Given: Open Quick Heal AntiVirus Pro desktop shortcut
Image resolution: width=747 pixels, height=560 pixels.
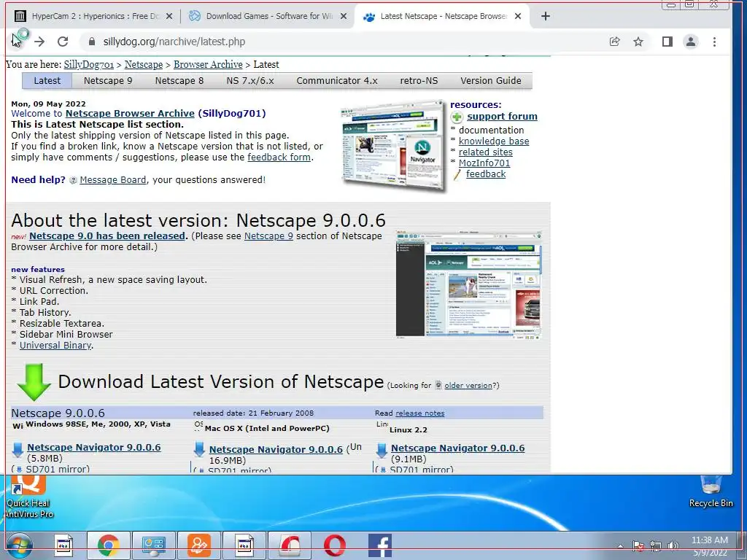Looking at the screenshot, I should click(x=28, y=497).
